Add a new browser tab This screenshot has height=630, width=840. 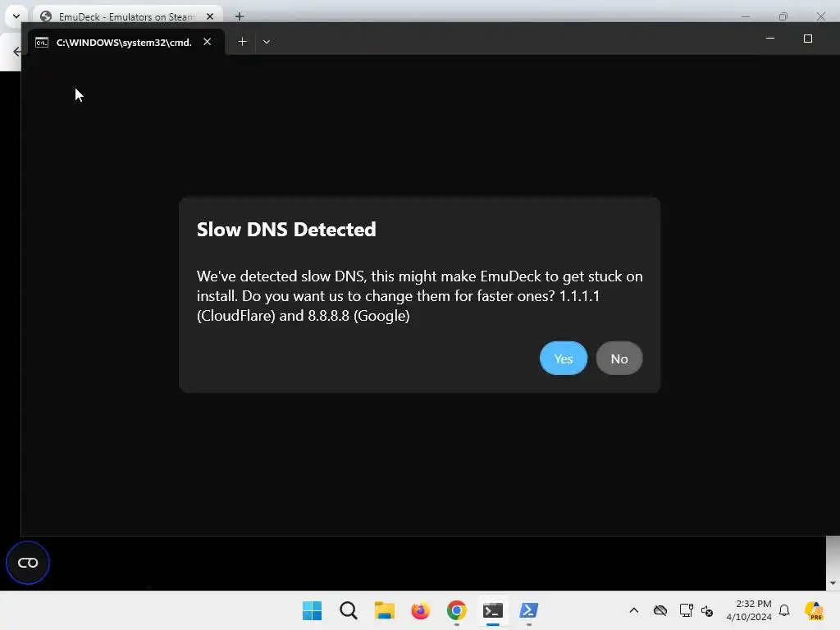point(240,16)
